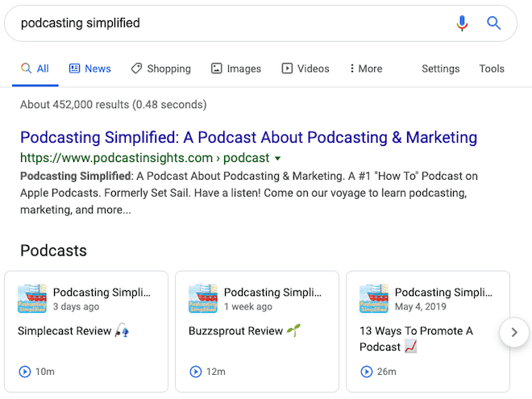Image resolution: width=532 pixels, height=399 pixels.
Task: Open the 13 Ways To Promote A Podcast title
Action: click(x=416, y=339)
